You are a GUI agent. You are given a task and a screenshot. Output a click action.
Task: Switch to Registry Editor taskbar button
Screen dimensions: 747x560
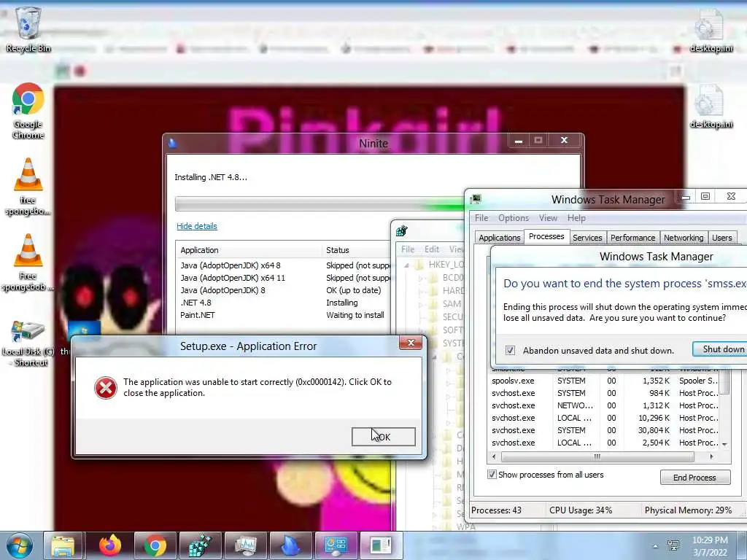point(201,545)
